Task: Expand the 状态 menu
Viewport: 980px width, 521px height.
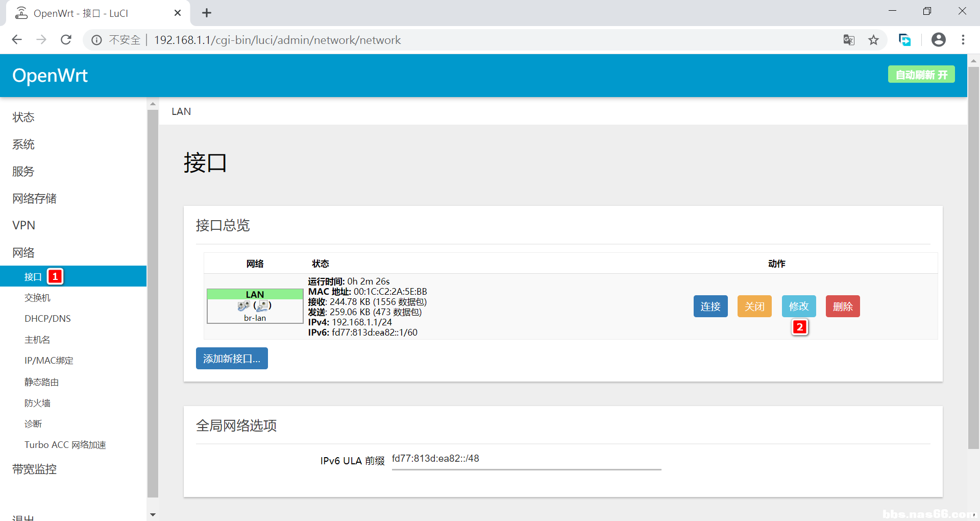Action: [x=23, y=117]
